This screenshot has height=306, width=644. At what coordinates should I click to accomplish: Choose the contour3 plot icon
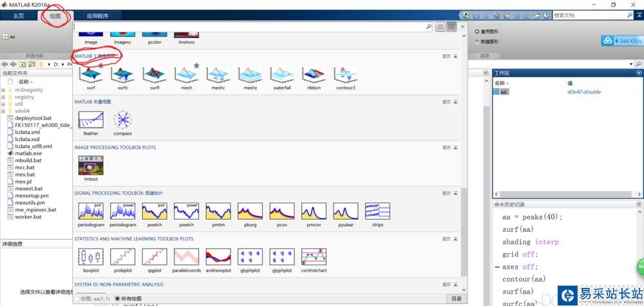[346, 74]
